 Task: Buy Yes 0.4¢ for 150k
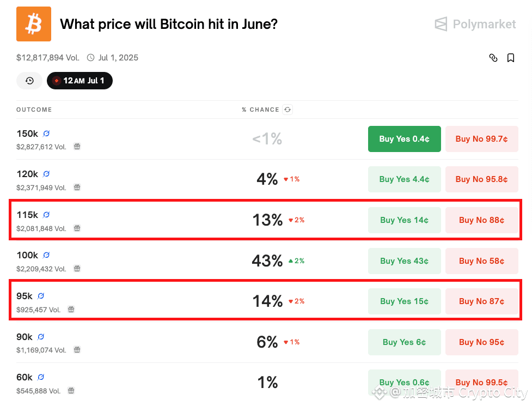pos(405,139)
